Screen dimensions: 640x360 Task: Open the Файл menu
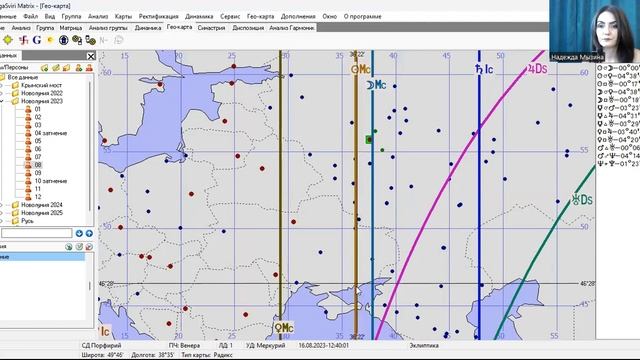click(x=31, y=16)
